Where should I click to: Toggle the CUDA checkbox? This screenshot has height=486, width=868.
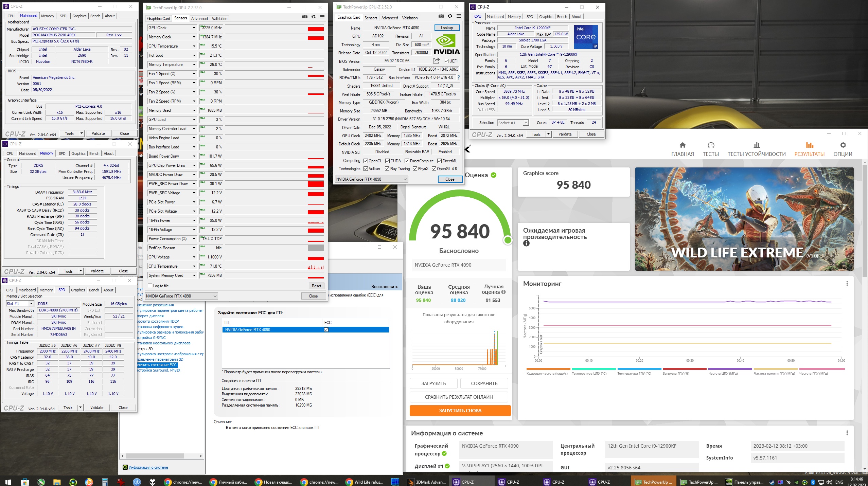[x=387, y=161]
